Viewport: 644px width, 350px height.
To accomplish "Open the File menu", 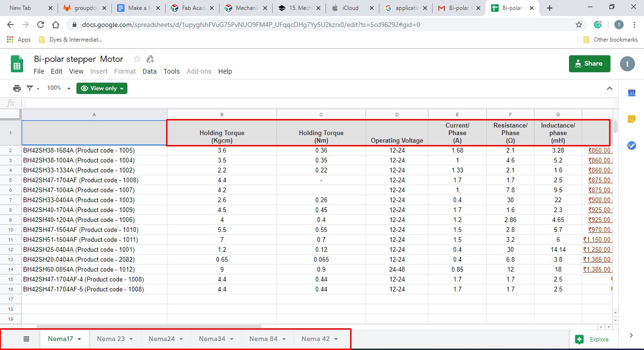I will coord(39,71).
